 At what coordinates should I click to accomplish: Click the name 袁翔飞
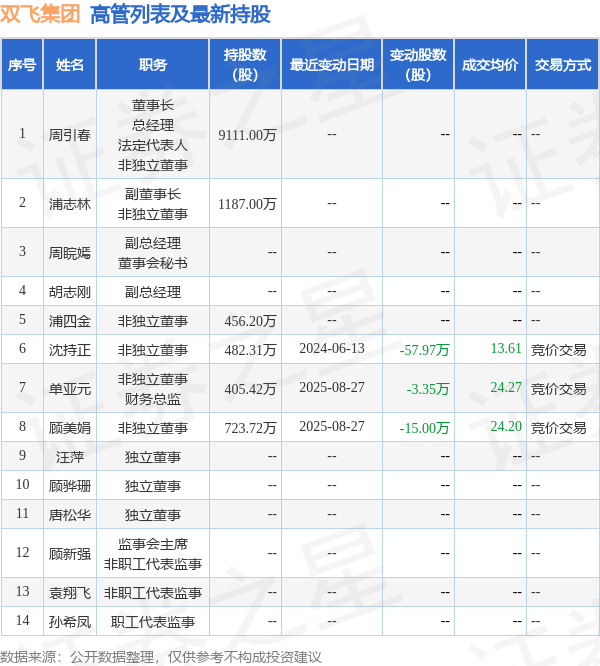pyautogui.click(x=70, y=593)
